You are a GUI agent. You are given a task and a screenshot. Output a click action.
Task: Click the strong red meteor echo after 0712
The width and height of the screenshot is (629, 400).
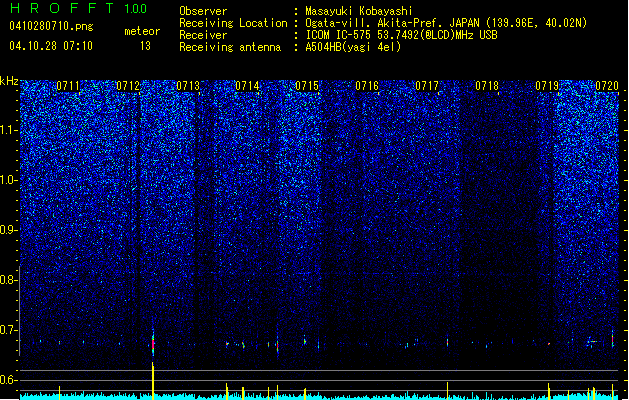153,343
